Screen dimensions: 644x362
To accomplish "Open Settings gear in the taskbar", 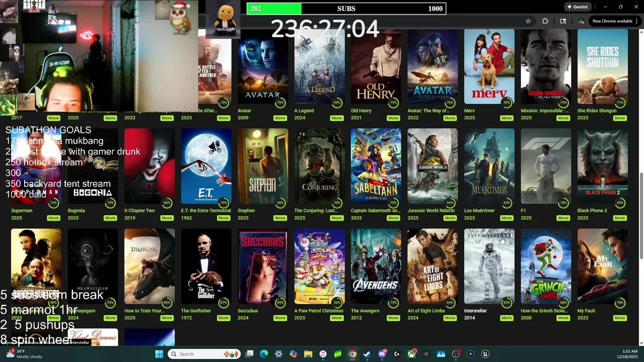I will point(279,354).
